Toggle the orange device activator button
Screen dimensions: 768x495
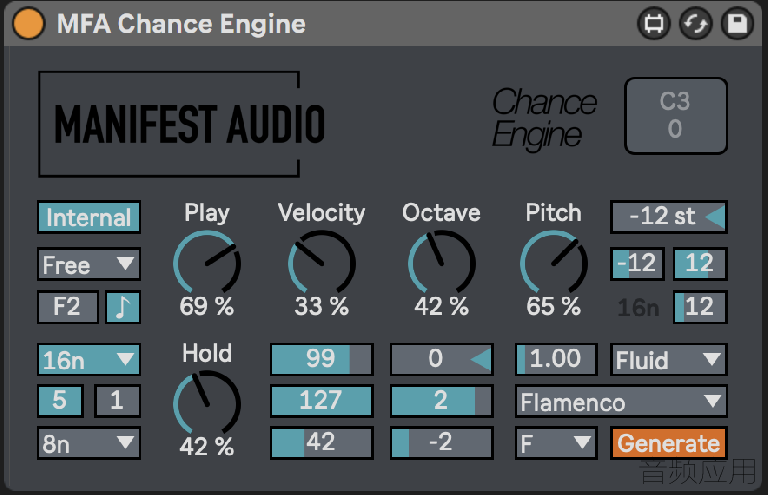pos(28,24)
